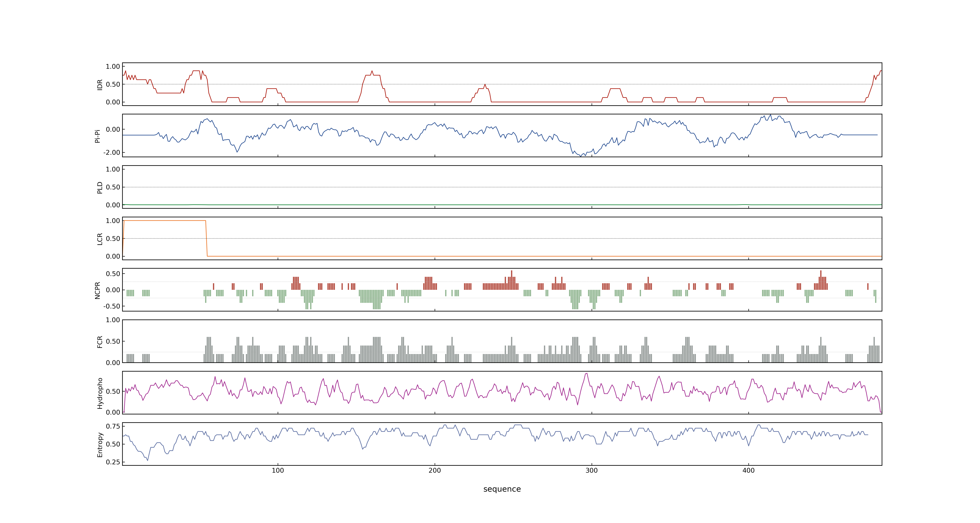Click the x-axis tick label 100
980x523 pixels.
[278, 470]
